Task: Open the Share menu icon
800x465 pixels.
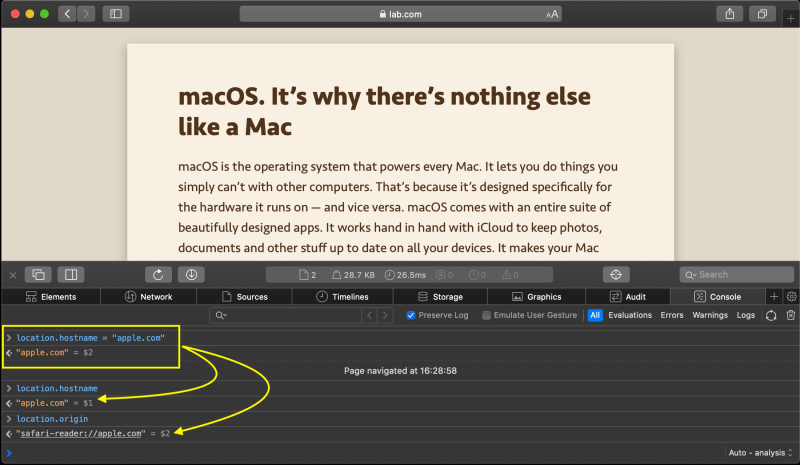Action: (x=730, y=14)
